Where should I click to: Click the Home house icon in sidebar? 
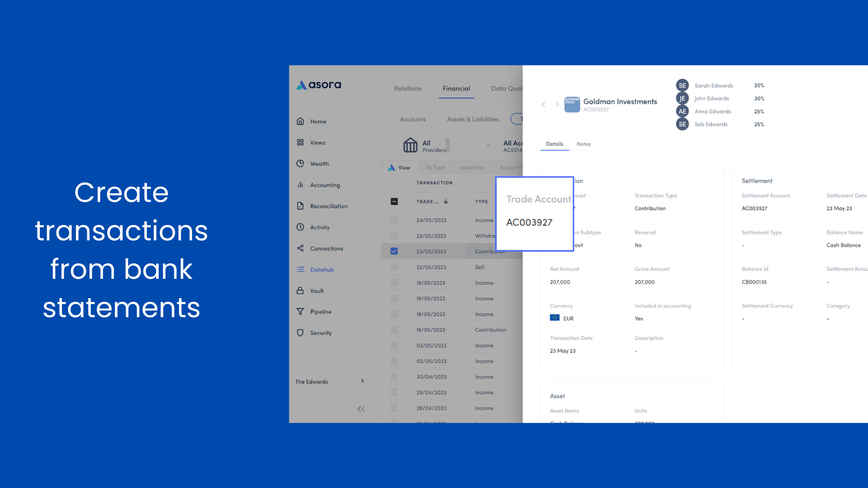(x=300, y=121)
